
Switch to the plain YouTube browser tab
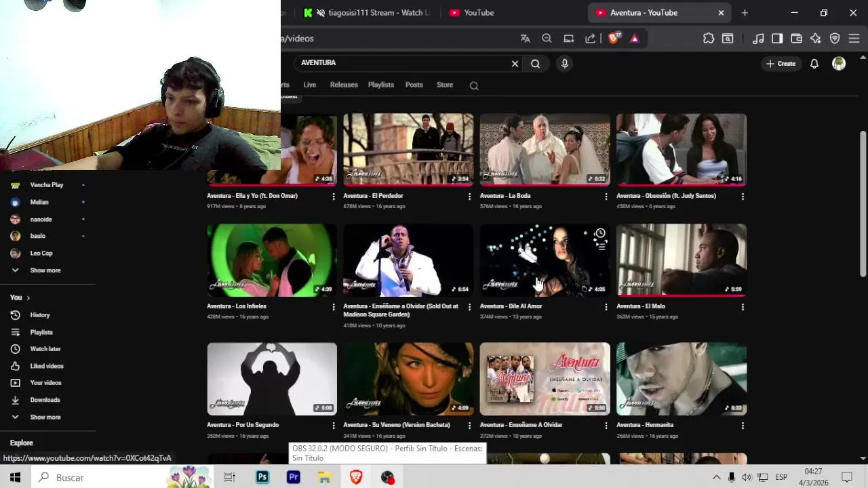509,13
